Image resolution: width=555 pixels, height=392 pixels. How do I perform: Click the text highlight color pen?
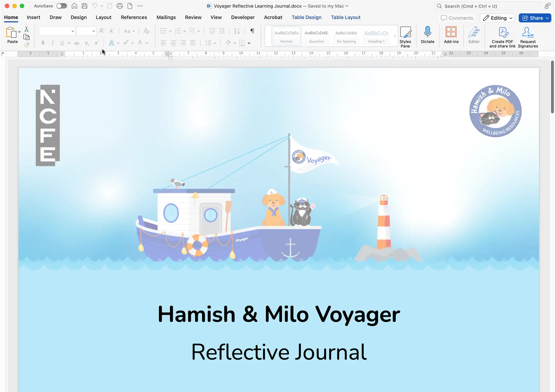pyautogui.click(x=126, y=42)
